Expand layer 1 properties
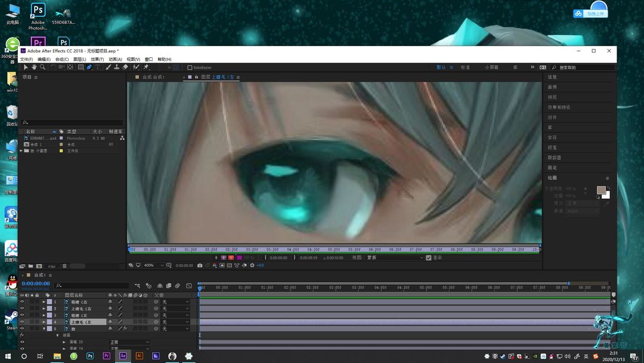The height and width of the screenshot is (363, 644). [x=44, y=302]
